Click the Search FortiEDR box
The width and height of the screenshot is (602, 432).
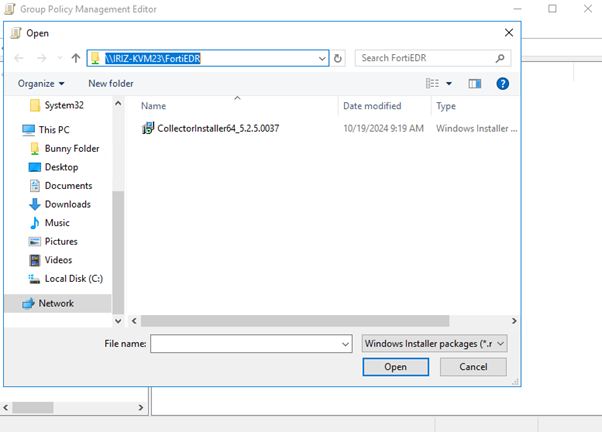coord(433,58)
